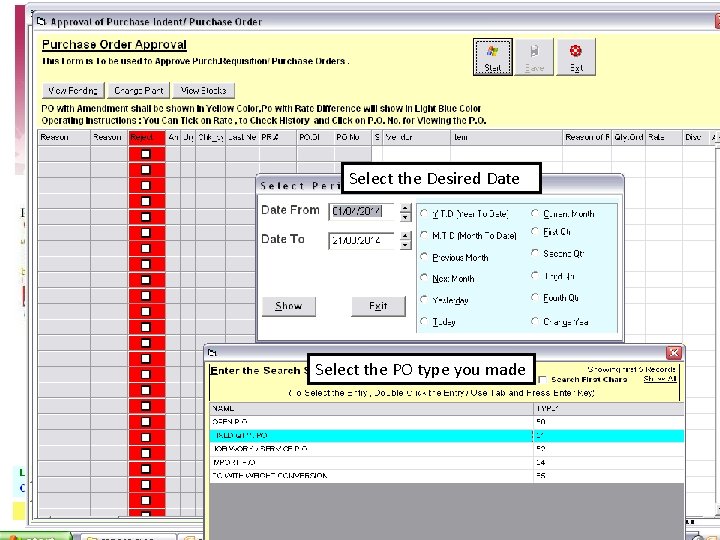Click the View Stocks button

203,90
